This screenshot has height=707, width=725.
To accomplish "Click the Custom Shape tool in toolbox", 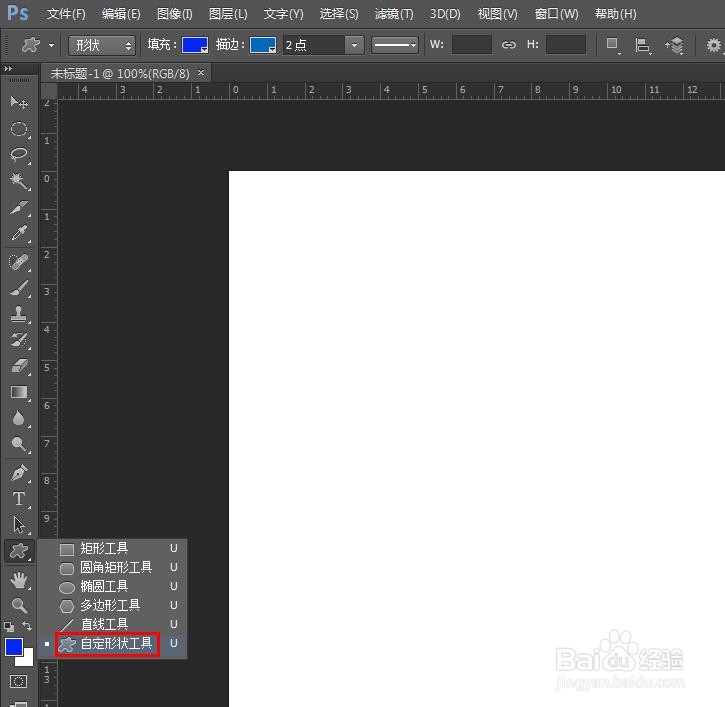I will (x=19, y=551).
